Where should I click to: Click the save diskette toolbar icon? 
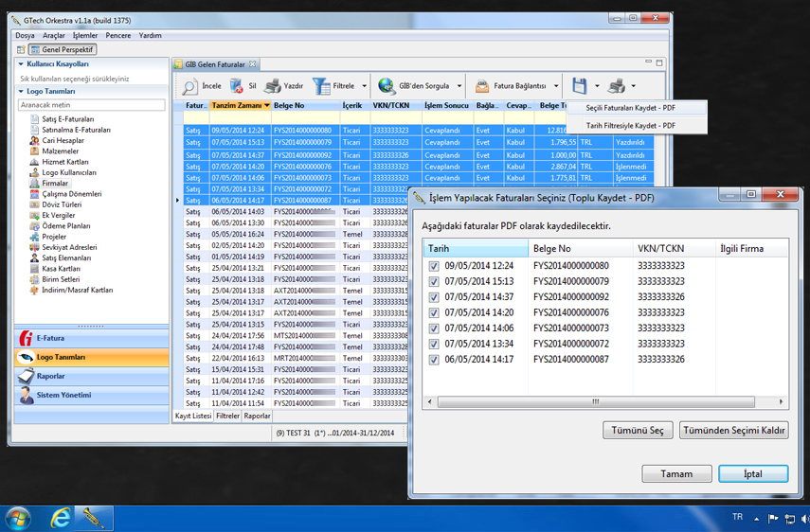point(579,86)
